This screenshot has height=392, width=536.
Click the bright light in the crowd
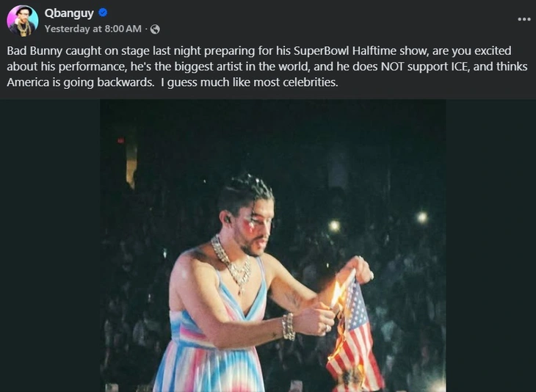(421, 217)
